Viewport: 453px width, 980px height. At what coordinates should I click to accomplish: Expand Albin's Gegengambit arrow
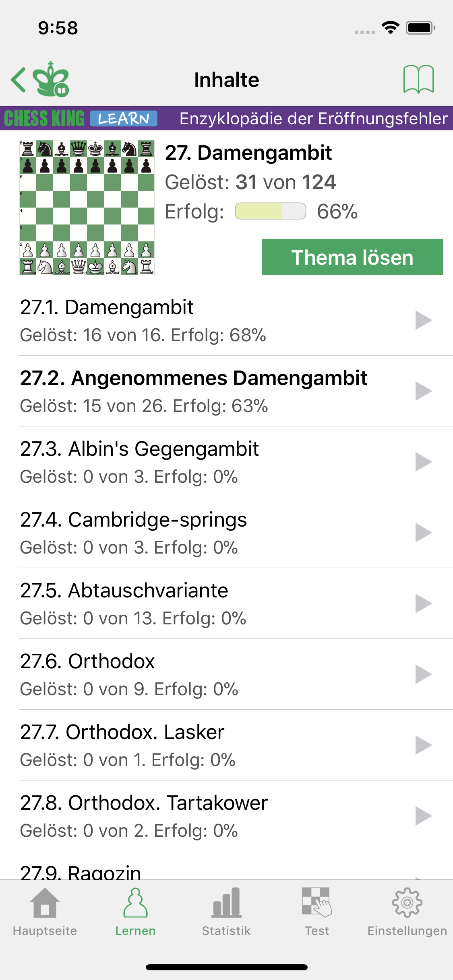click(x=423, y=462)
